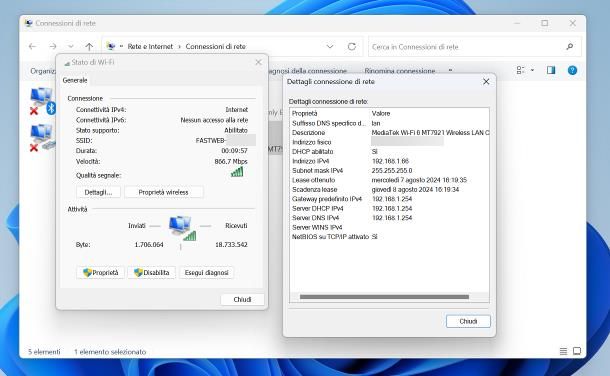Select the 'NetBIOS su TCP/IP attivato' row
The height and width of the screenshot is (376, 610).
point(389,237)
